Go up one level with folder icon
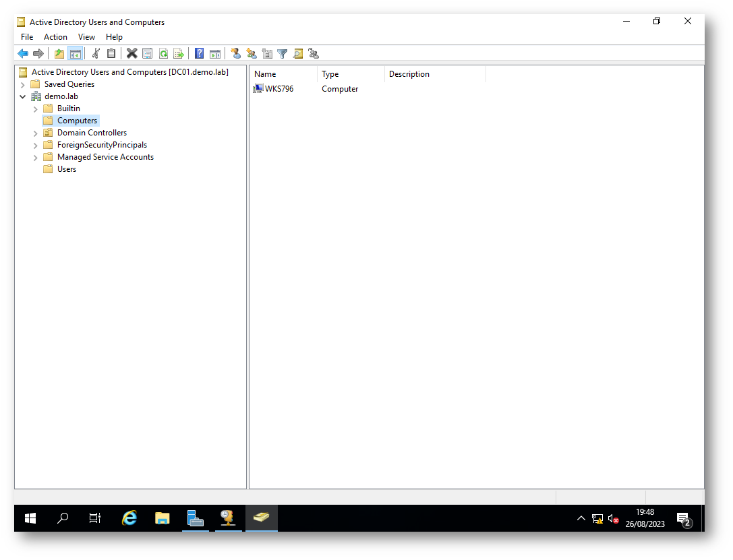The image size is (733, 560). pyautogui.click(x=59, y=54)
